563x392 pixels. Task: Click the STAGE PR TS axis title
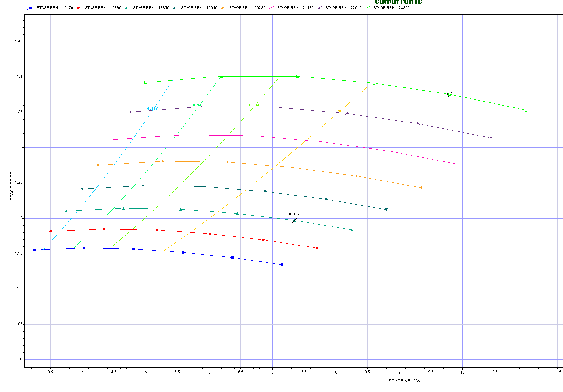(12, 186)
